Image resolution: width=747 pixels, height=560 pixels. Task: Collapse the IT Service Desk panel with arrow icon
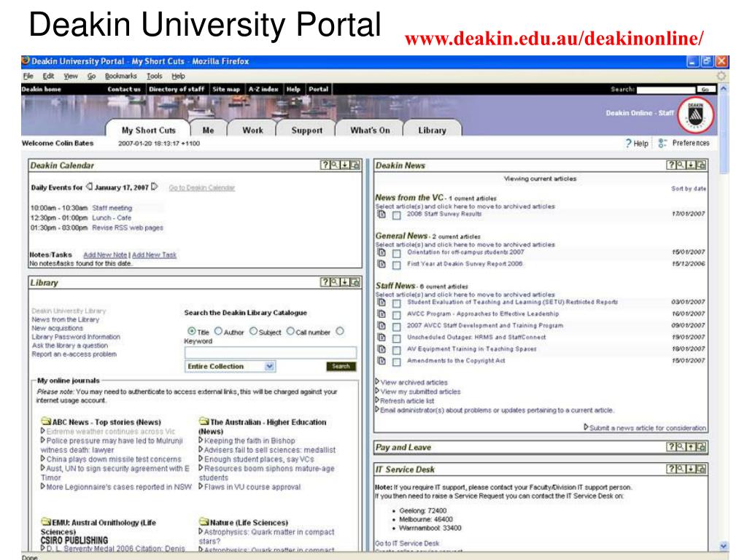tap(691, 469)
